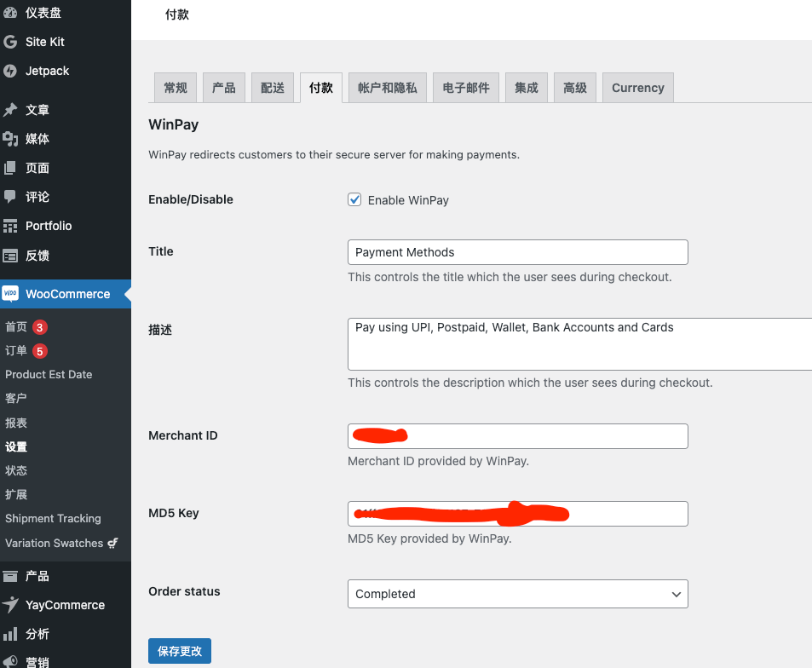Image resolution: width=812 pixels, height=668 pixels.
Task: Click the red badge beside 订单
Action: (x=40, y=351)
